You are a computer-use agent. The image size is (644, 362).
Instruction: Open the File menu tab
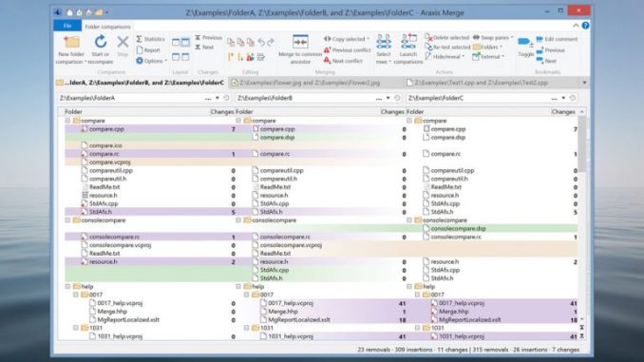point(67,26)
